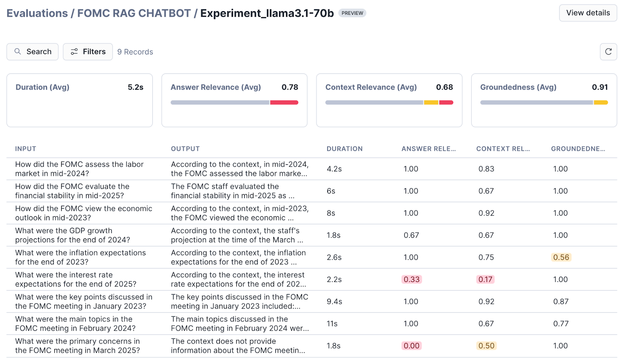Viewport: 621px width, 364px height.
Task: Click the Evaluations breadcrumb link
Action: click(x=37, y=13)
